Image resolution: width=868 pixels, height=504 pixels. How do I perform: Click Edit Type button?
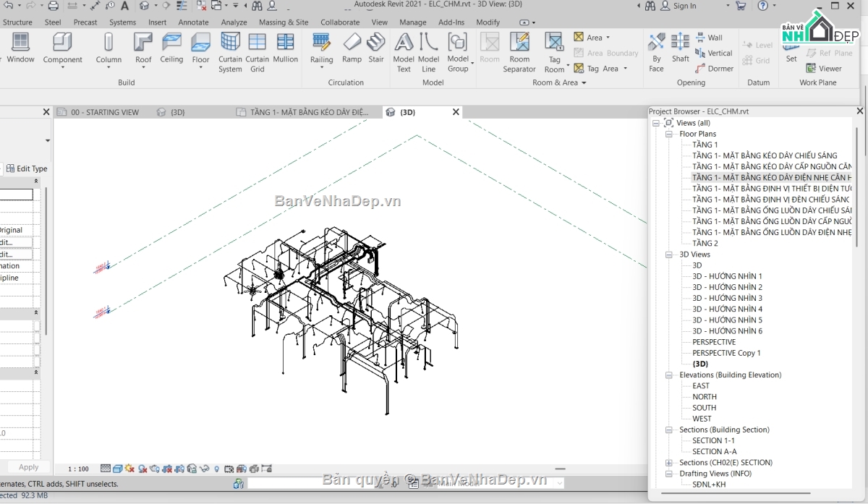coord(27,168)
